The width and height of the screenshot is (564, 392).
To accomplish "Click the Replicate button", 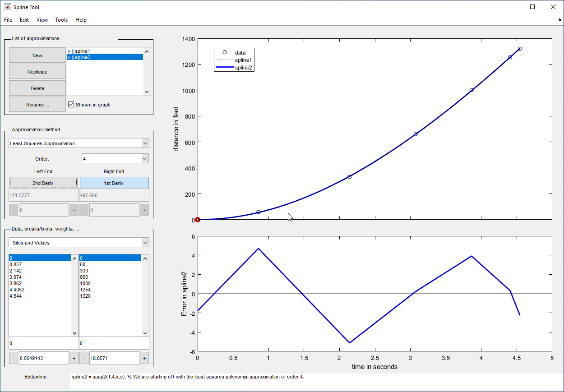I will 37,72.
